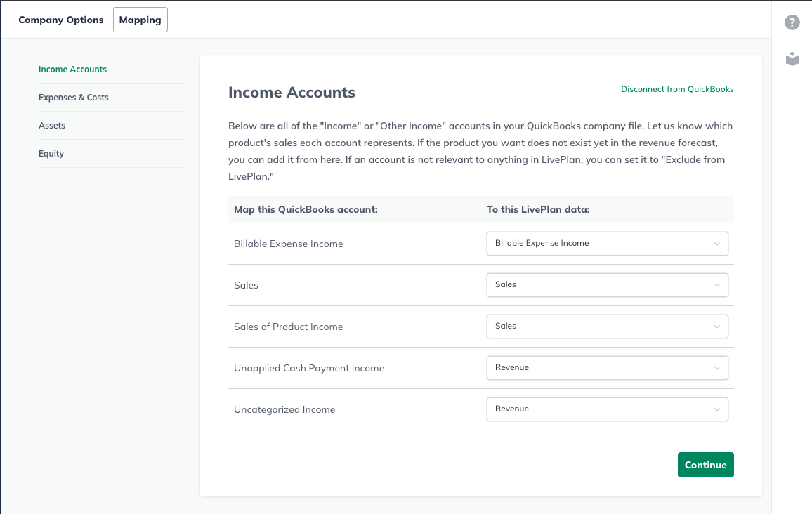Screen dimensions: 812x514
Task: Open the Sales account mapping dropdown
Action: (x=607, y=284)
